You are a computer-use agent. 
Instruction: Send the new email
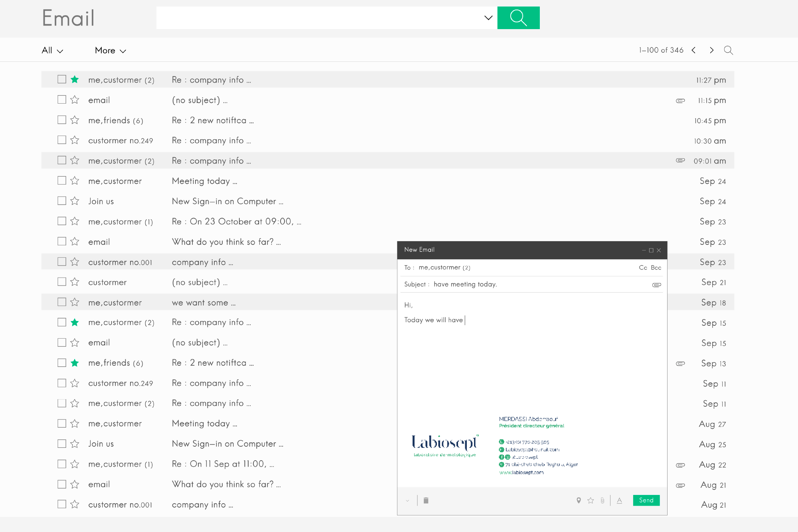click(x=646, y=500)
